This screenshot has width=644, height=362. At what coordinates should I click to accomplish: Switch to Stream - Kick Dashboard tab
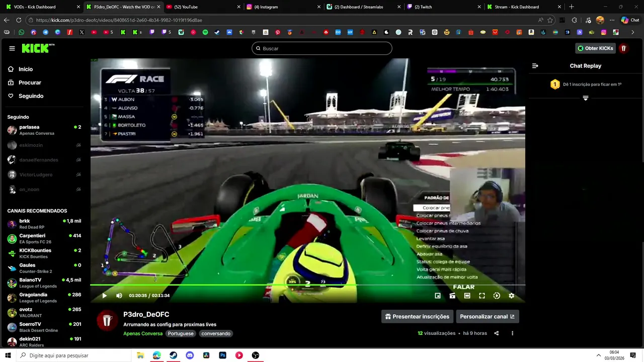point(524,7)
